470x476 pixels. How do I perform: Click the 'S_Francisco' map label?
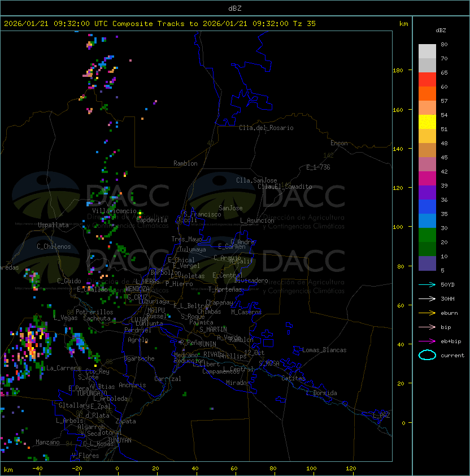[202, 214]
